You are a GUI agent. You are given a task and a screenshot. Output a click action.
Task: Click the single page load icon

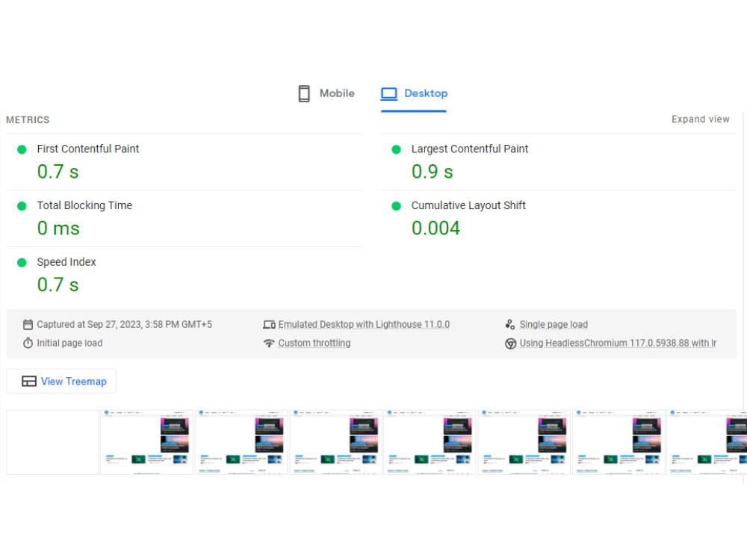click(x=510, y=324)
